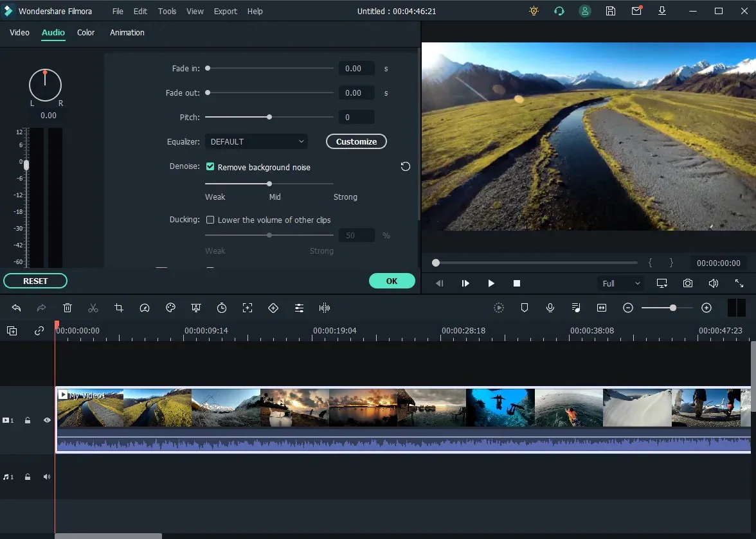Hide video track using the eye icon
Image resolution: width=756 pixels, height=539 pixels.
tap(47, 420)
